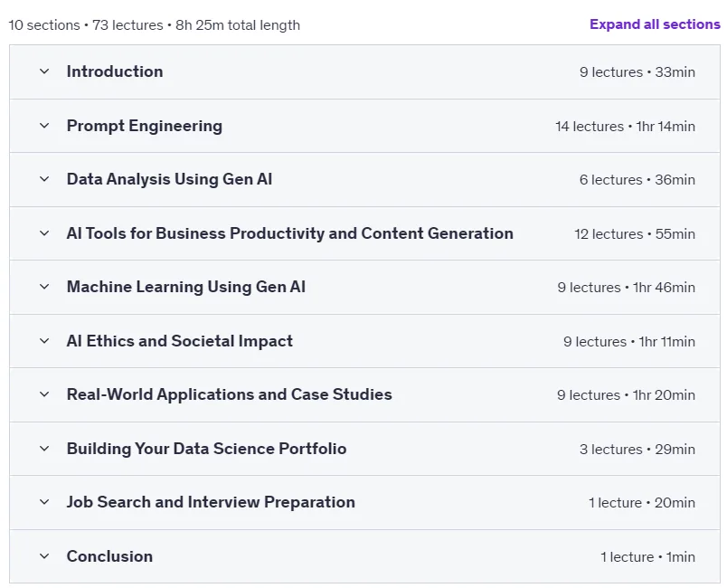Expand the Prompt Engineering chevron
This screenshot has width=727, height=588.
[44, 126]
